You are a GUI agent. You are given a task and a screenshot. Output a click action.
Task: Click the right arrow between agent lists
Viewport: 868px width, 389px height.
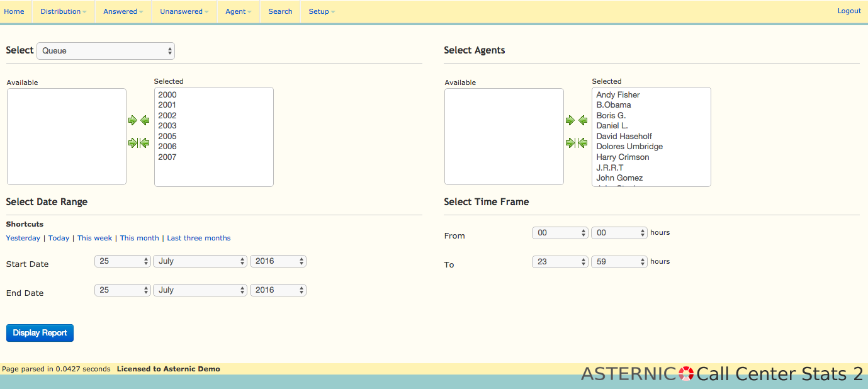point(570,120)
